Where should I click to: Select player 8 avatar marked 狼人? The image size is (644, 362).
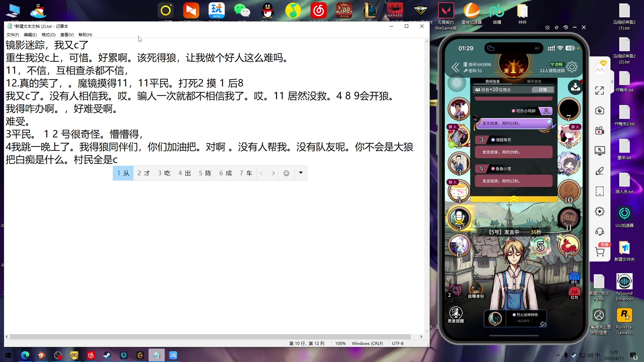pyautogui.click(x=569, y=136)
